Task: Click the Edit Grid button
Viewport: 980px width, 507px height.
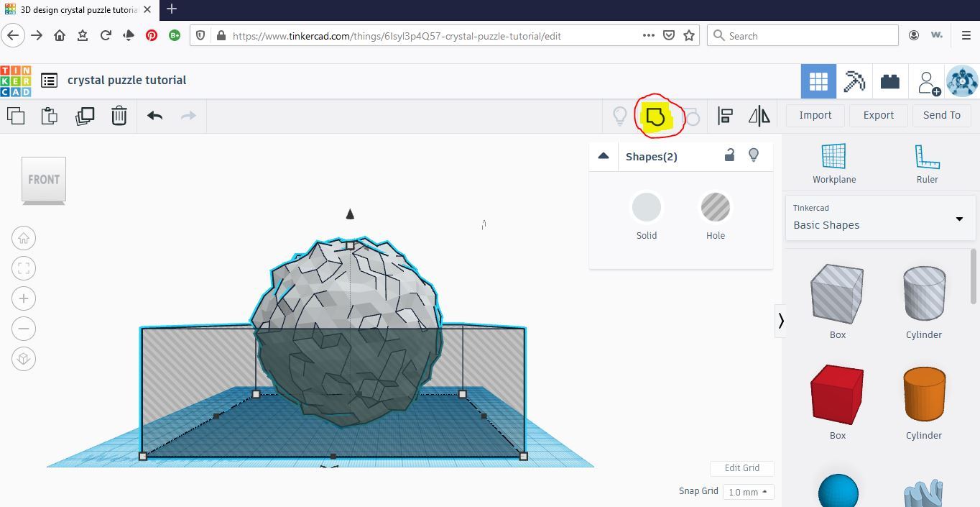Action: coord(741,467)
